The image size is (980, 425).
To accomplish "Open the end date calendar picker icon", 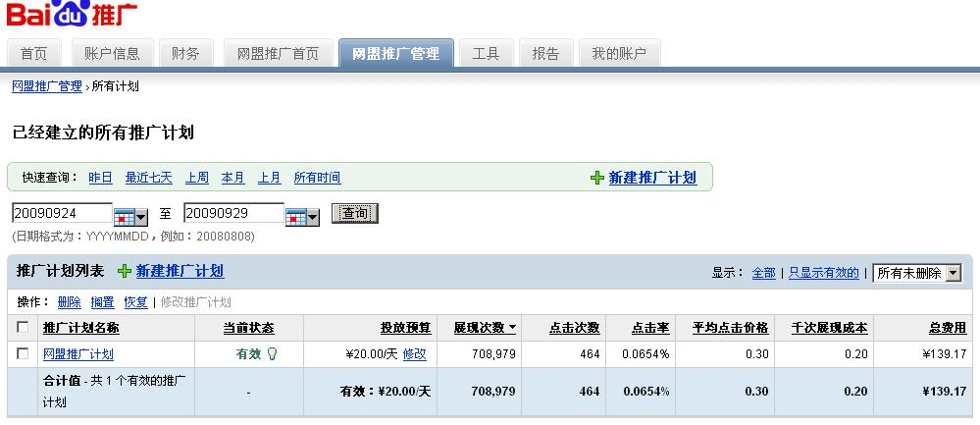I will (x=303, y=214).
